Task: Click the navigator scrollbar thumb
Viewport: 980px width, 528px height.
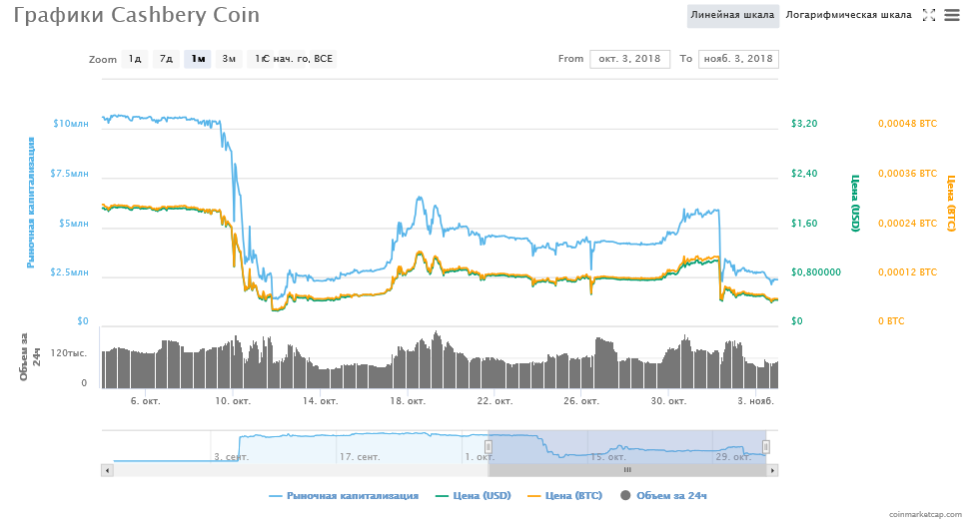Action: (x=627, y=470)
